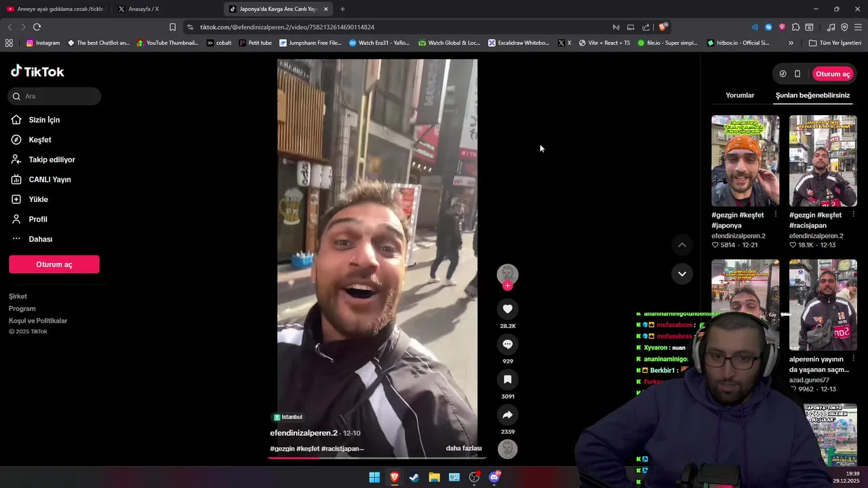868x488 pixels.
Task: Click the Shazam extension icon
Action: (x=768, y=27)
